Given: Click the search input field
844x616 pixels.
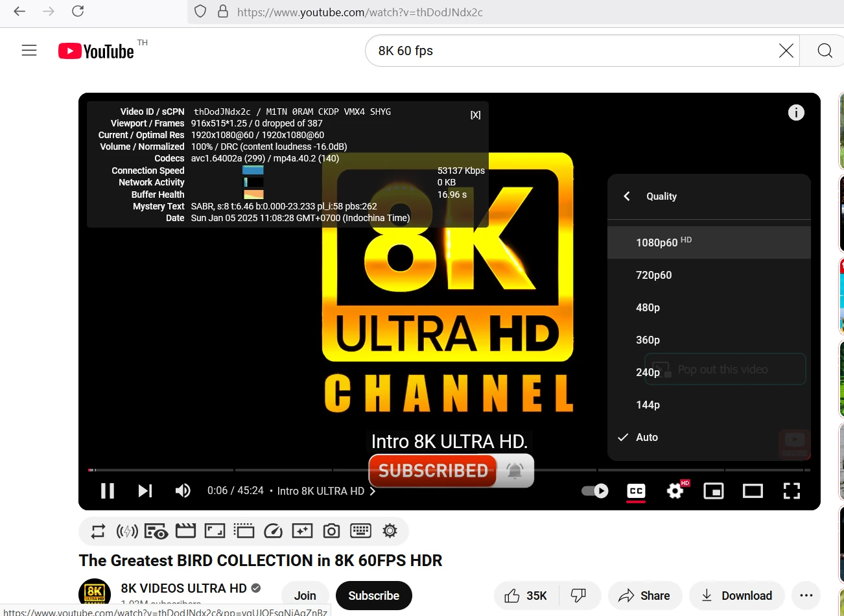Looking at the screenshot, I should pyautogui.click(x=574, y=51).
